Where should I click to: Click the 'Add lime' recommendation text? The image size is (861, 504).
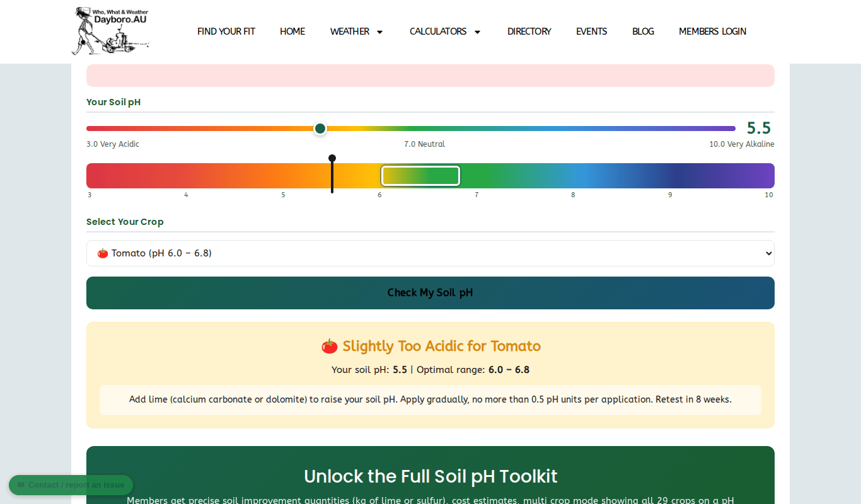[x=430, y=399]
